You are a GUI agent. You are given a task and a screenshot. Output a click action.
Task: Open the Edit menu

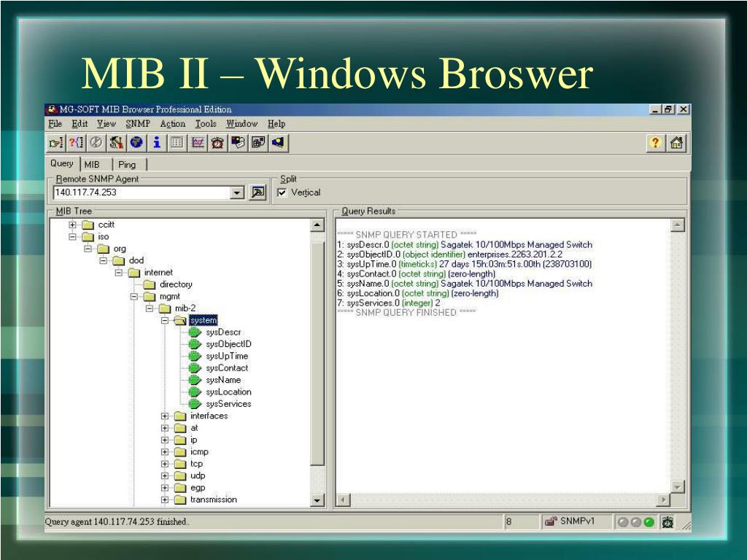tap(80, 124)
